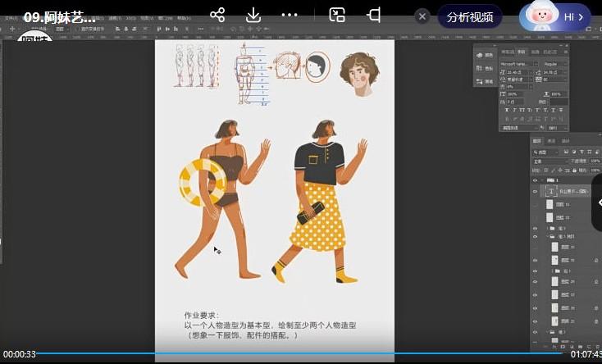The image size is (602, 364).
Task: Close the 分析视频 prompt with the X
Action: (x=422, y=16)
